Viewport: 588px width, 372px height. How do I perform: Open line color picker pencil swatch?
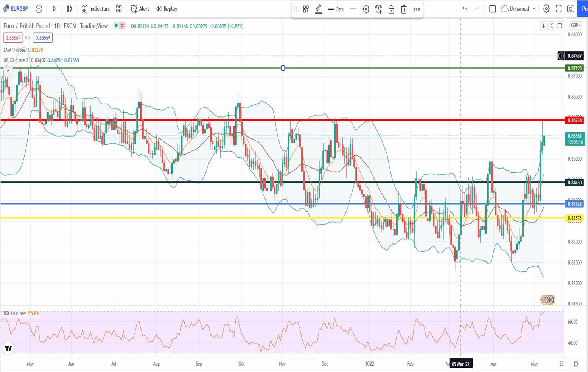pos(319,9)
